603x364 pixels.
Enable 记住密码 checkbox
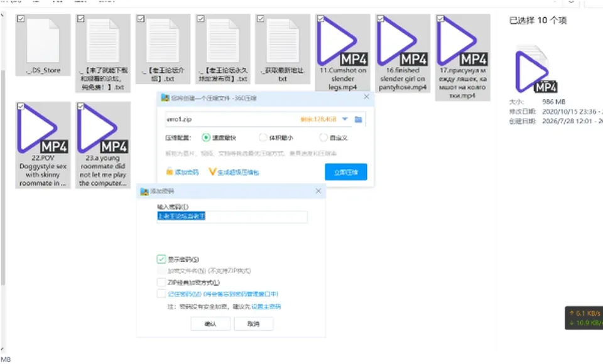pos(161,294)
